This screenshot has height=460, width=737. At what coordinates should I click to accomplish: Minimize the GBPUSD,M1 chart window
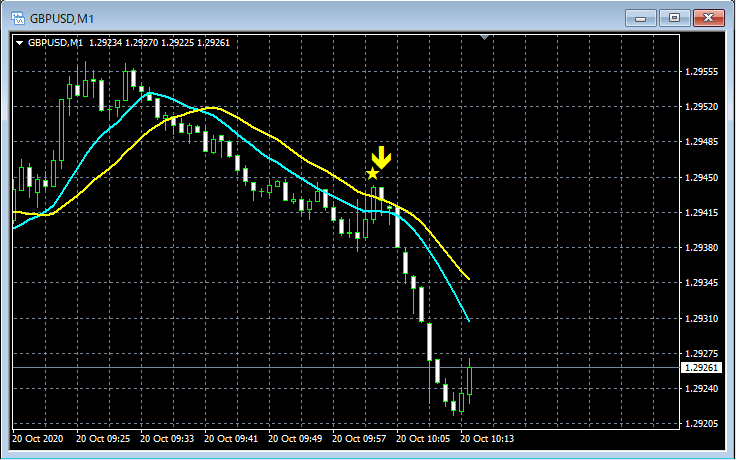pos(640,19)
